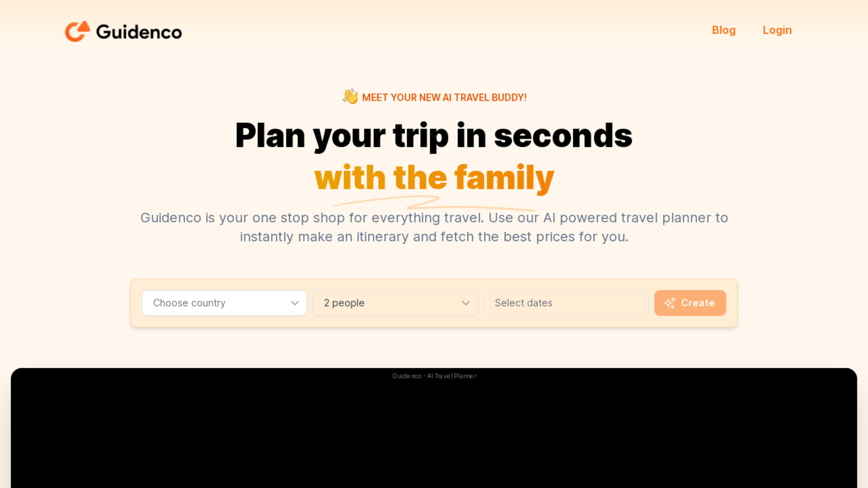
Task: Click the country selection input field
Action: [224, 303]
